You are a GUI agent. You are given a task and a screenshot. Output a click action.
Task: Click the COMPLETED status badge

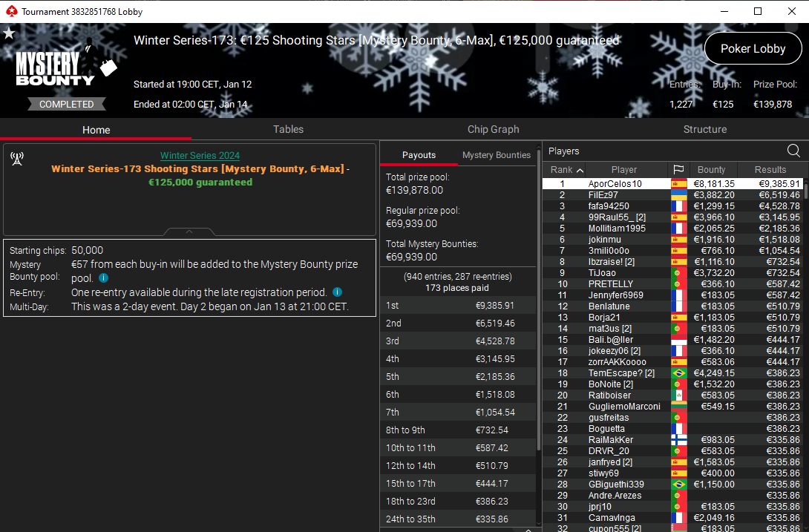click(x=67, y=104)
